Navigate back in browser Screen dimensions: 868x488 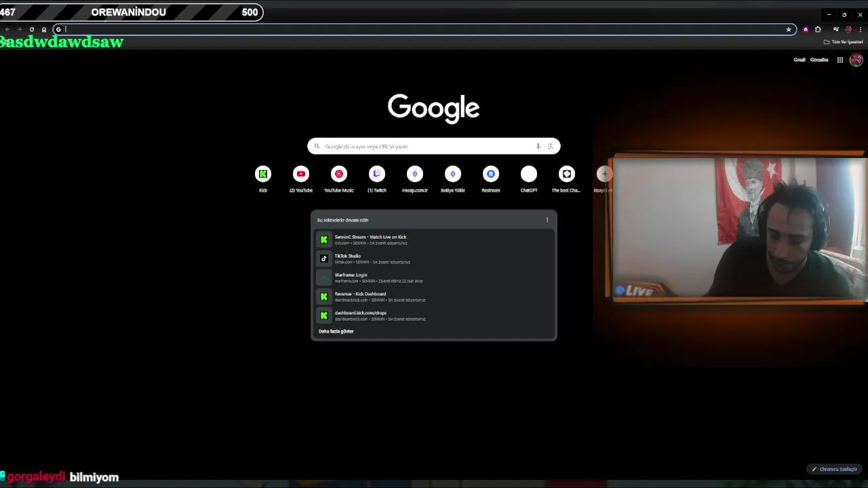click(x=7, y=29)
